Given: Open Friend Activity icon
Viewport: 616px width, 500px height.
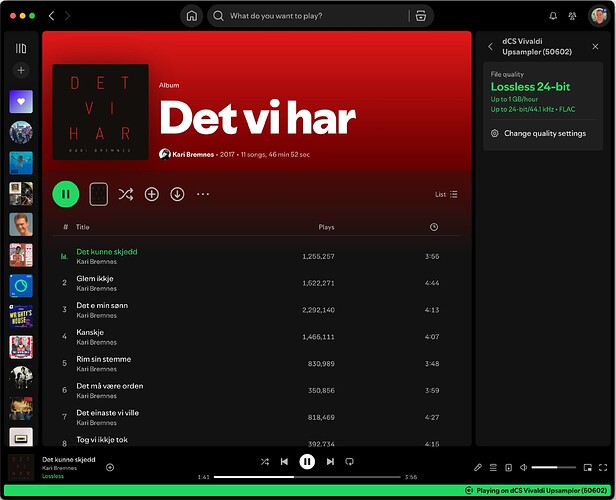Looking at the screenshot, I should pos(572,16).
